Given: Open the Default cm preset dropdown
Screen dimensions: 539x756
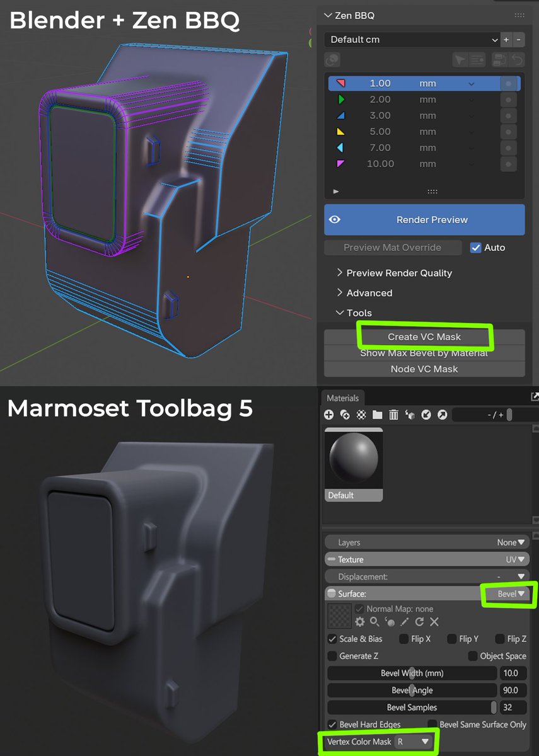Looking at the screenshot, I should click(412, 40).
